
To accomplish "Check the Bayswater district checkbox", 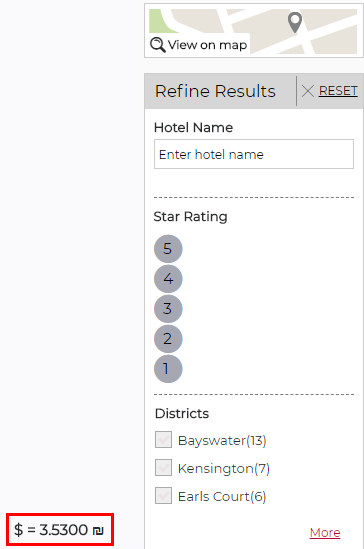I will click(x=163, y=439).
